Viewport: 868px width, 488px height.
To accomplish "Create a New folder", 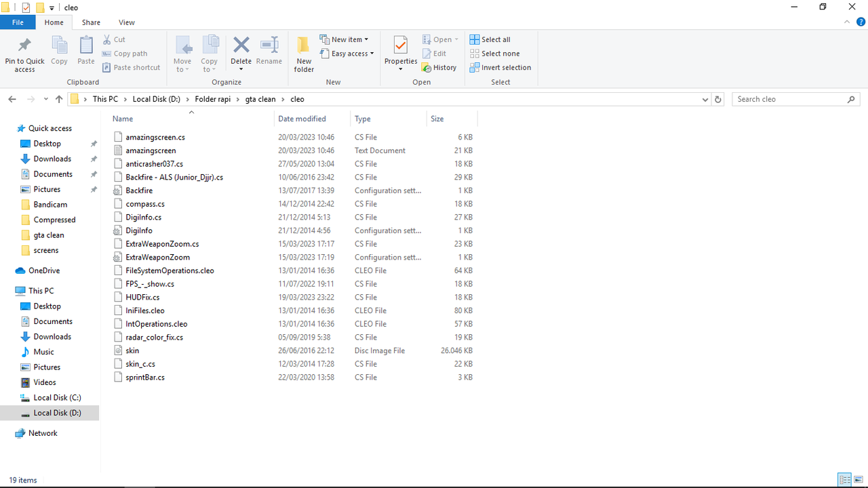I will (304, 55).
